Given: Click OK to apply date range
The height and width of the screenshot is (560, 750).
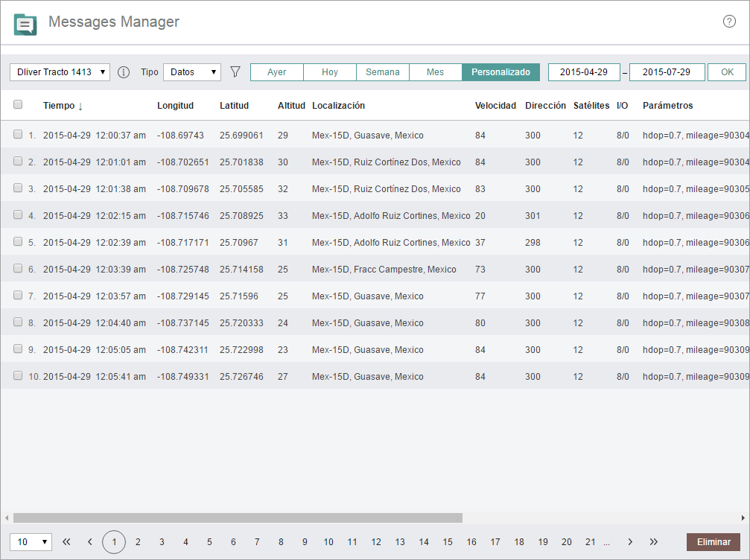Looking at the screenshot, I should pos(726,72).
